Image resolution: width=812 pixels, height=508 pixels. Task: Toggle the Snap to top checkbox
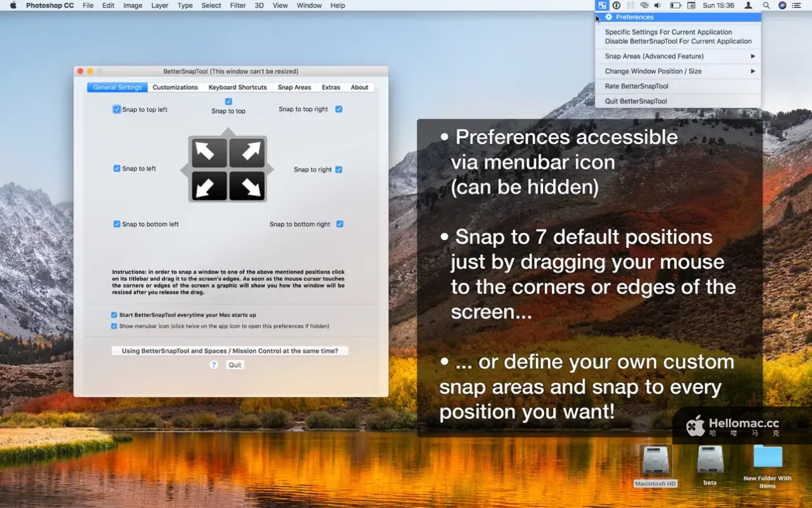pos(228,102)
